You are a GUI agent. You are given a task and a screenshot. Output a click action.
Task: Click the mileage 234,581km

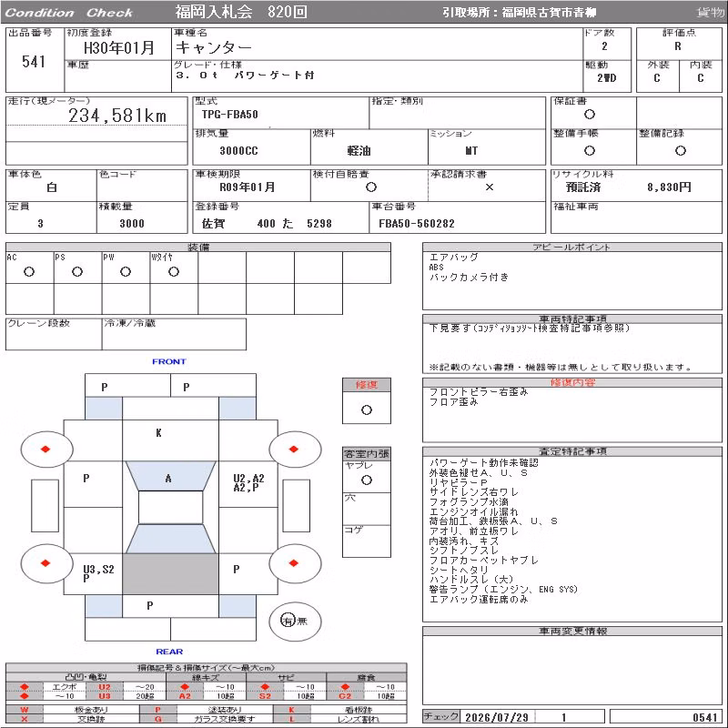(x=117, y=116)
